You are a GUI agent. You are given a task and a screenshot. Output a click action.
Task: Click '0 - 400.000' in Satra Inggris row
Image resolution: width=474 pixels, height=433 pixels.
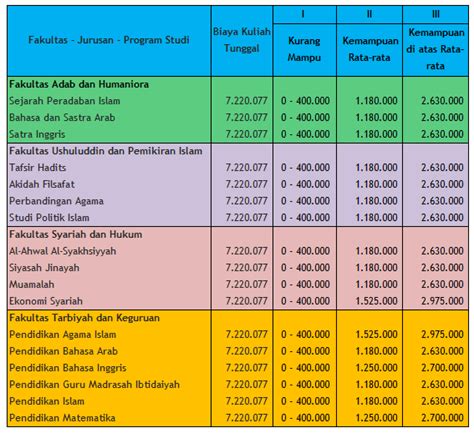[305, 134]
